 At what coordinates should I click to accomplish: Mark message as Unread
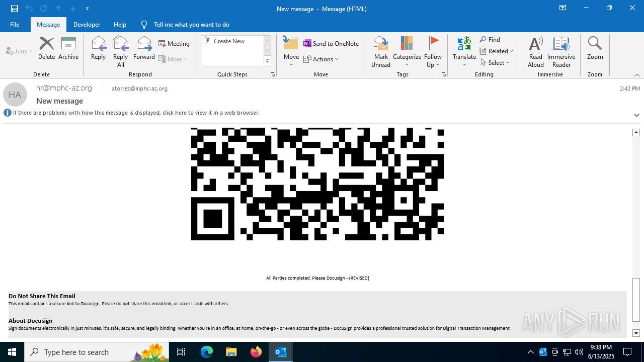point(381,52)
